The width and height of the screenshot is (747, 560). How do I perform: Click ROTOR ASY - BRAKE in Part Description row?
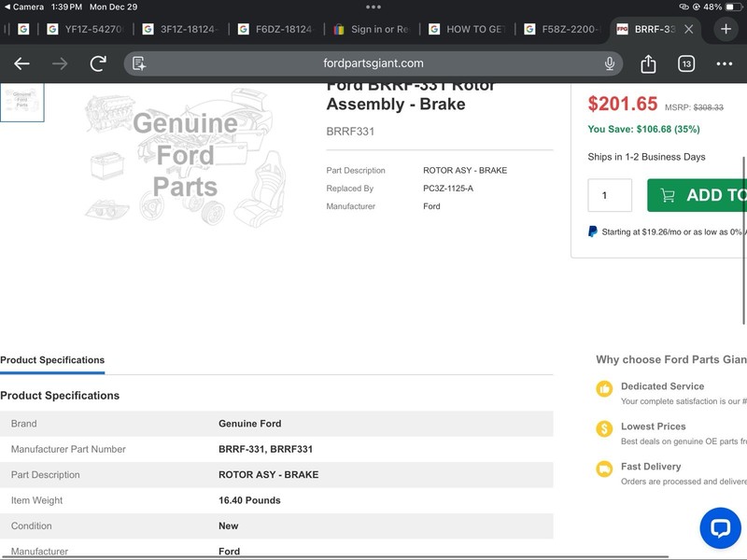[x=465, y=170]
